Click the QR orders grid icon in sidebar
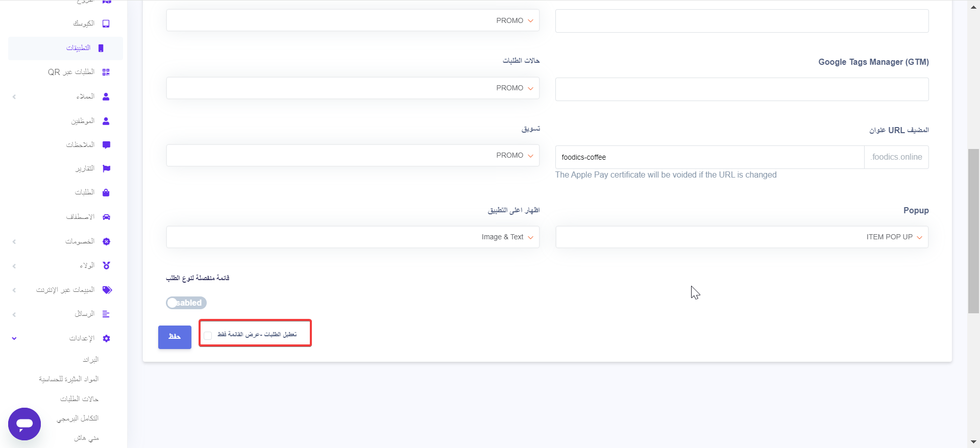Screen dimensions: 980x448 coord(106,72)
